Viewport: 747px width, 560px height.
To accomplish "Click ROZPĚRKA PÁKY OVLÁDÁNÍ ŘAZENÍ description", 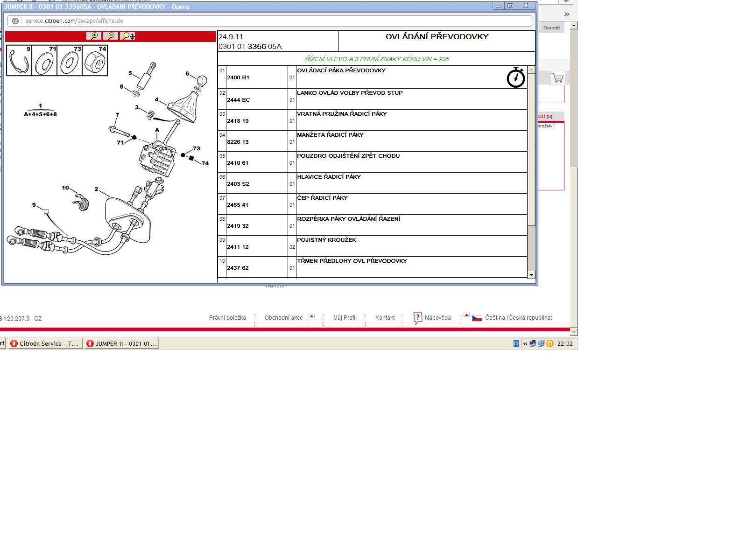I will [x=348, y=219].
